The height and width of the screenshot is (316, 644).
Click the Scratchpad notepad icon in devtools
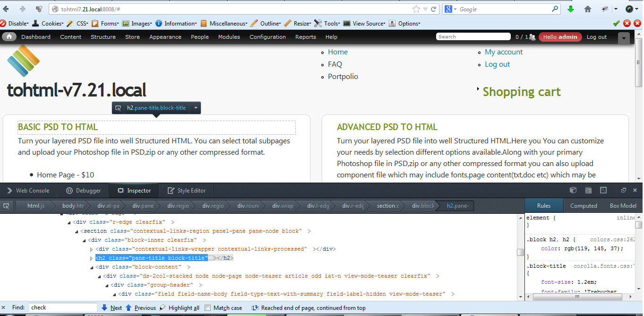[588, 190]
